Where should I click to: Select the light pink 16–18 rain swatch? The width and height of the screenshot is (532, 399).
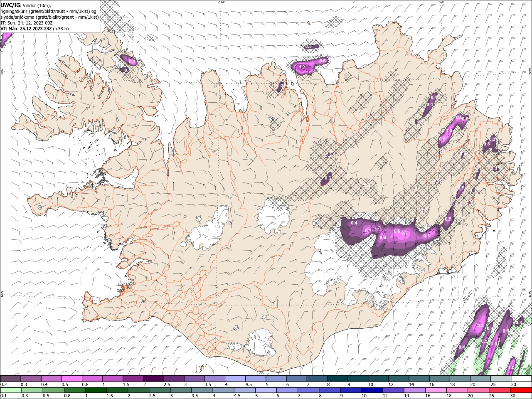[436, 390]
